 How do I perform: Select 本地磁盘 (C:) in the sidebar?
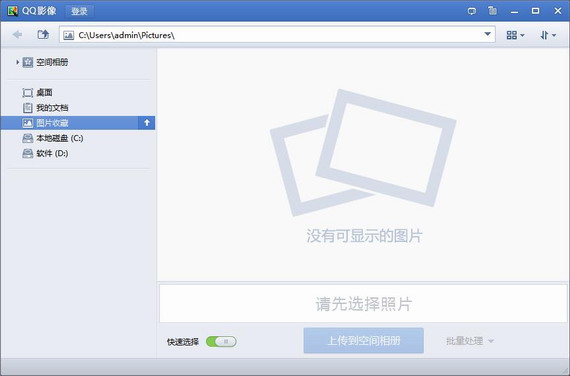point(60,139)
